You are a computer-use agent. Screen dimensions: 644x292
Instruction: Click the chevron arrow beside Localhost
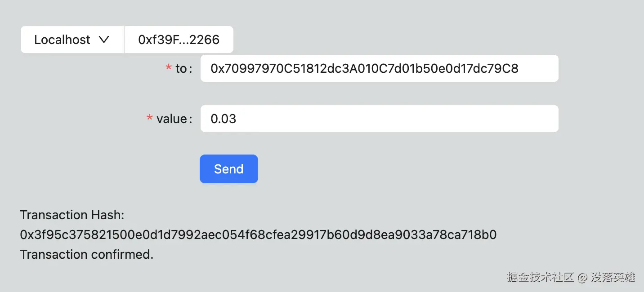(x=104, y=40)
